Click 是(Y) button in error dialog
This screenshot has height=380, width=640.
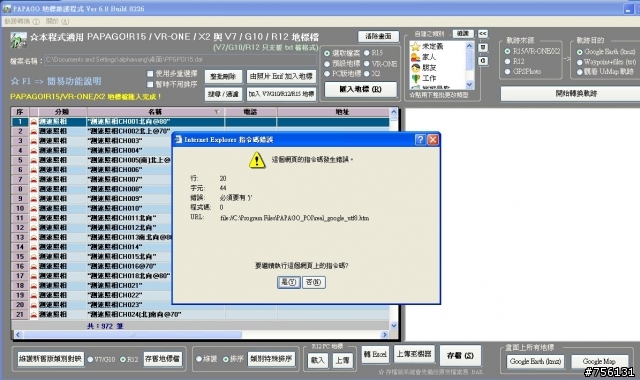coord(289,282)
